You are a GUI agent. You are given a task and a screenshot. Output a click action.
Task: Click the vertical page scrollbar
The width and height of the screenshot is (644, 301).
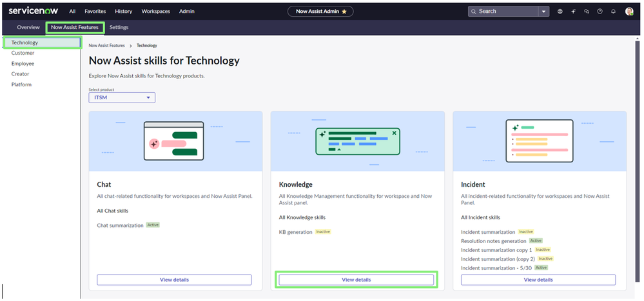pyautogui.click(x=638, y=162)
